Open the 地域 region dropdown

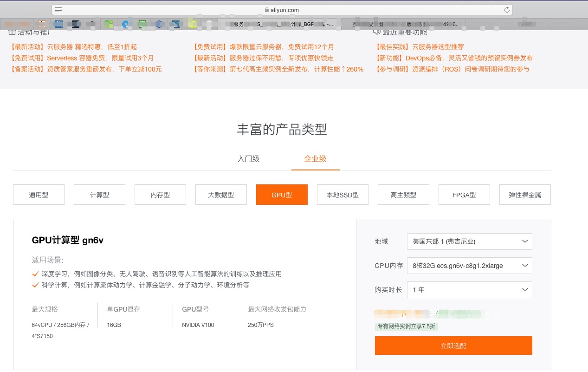click(469, 241)
